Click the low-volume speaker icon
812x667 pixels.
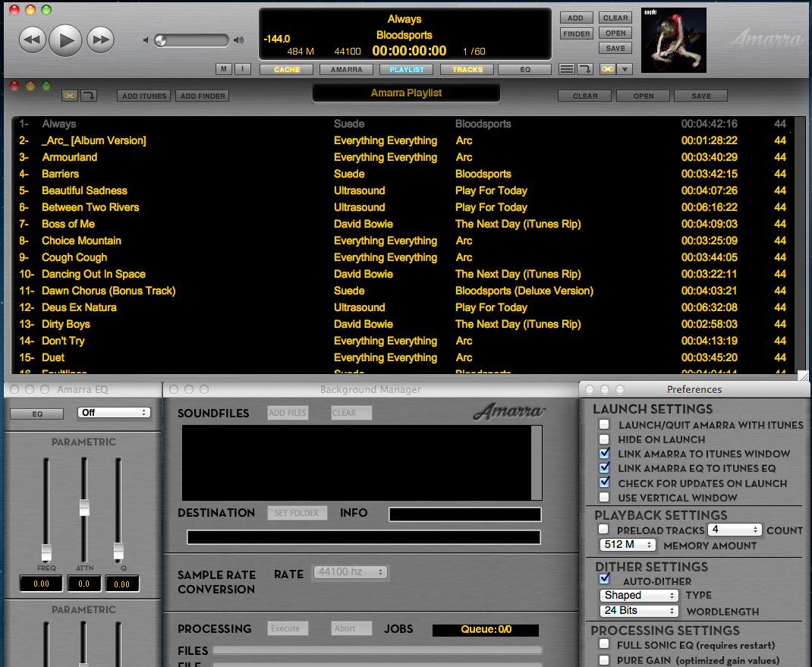click(x=146, y=40)
